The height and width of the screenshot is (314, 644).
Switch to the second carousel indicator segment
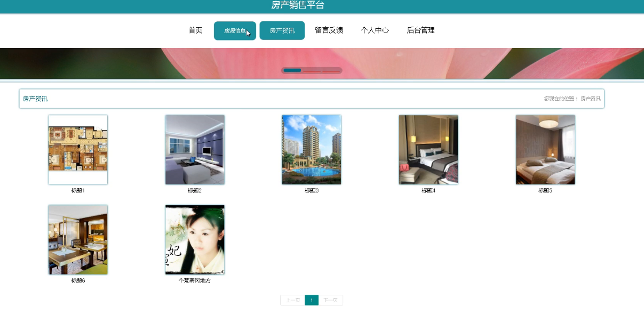tap(312, 70)
